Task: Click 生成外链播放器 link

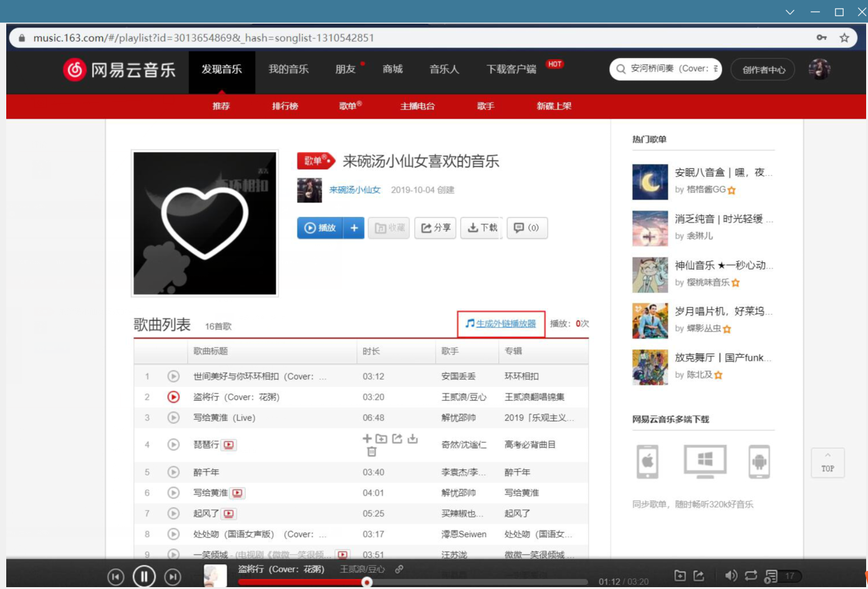Action: tap(501, 323)
